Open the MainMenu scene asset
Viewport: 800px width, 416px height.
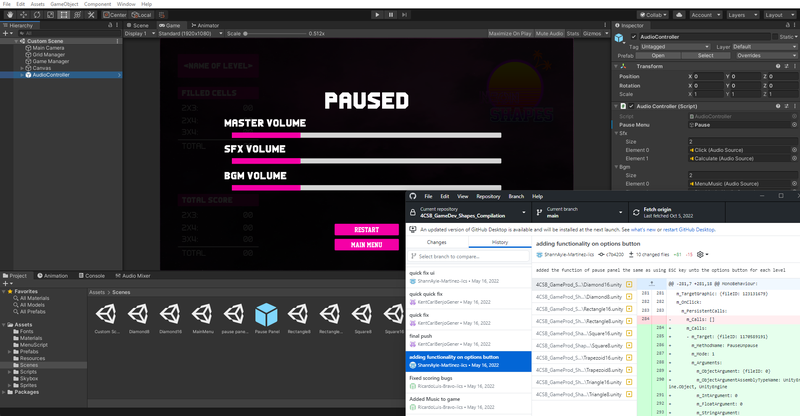(x=203, y=313)
